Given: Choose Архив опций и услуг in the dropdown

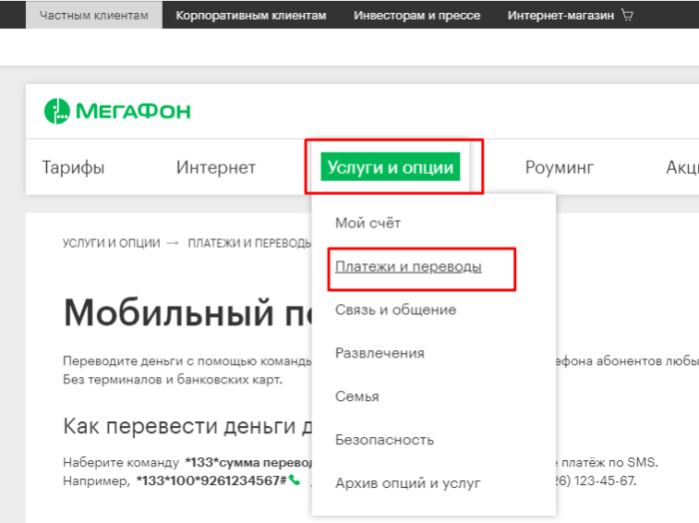Looking at the screenshot, I should pyautogui.click(x=407, y=483).
